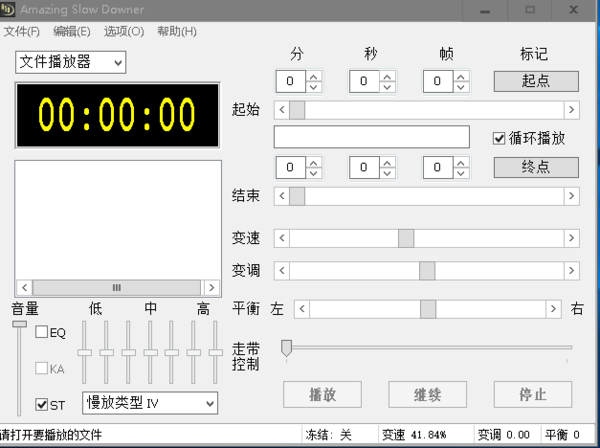Increase end seconds with up arrow
This screenshot has width=600, height=448.
coord(387,163)
